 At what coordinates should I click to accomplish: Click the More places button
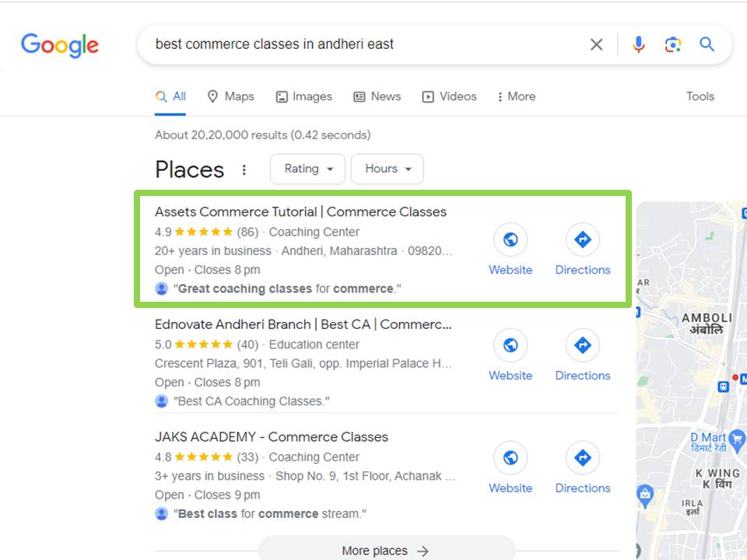(386, 550)
